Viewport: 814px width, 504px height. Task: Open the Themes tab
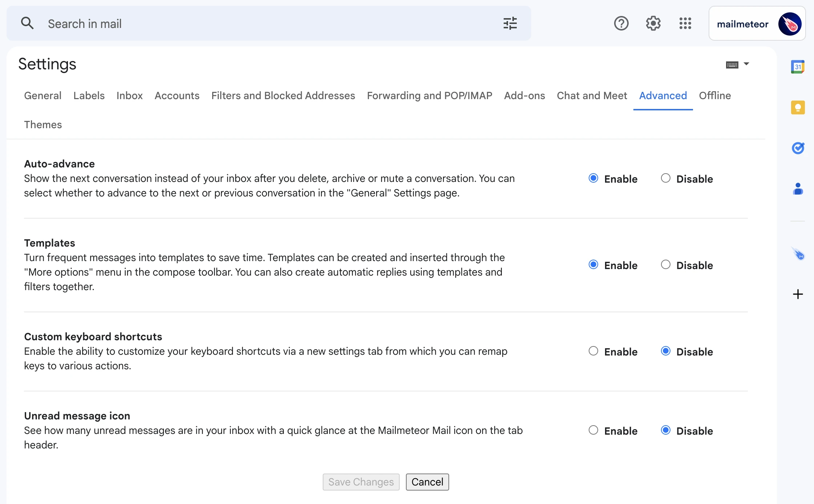click(43, 125)
